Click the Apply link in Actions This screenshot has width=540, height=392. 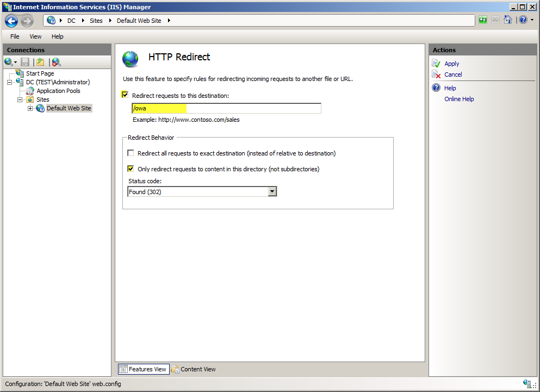coord(451,64)
